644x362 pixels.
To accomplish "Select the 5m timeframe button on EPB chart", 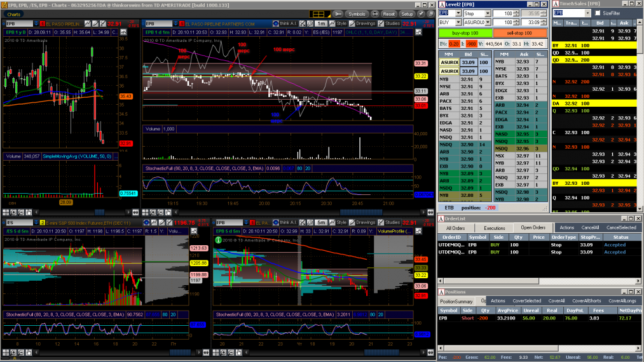I will pyautogui.click(x=321, y=222).
